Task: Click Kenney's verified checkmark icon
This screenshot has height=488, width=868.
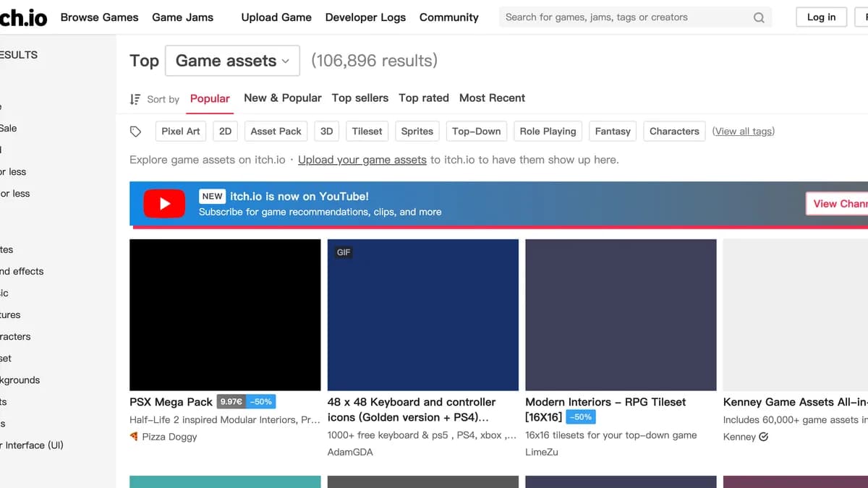Action: point(764,437)
